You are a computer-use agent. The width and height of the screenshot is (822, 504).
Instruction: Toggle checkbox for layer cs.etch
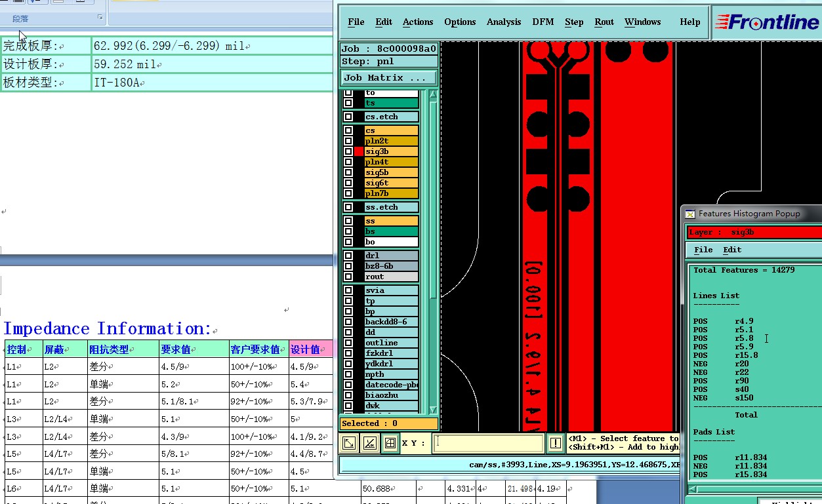coord(348,117)
